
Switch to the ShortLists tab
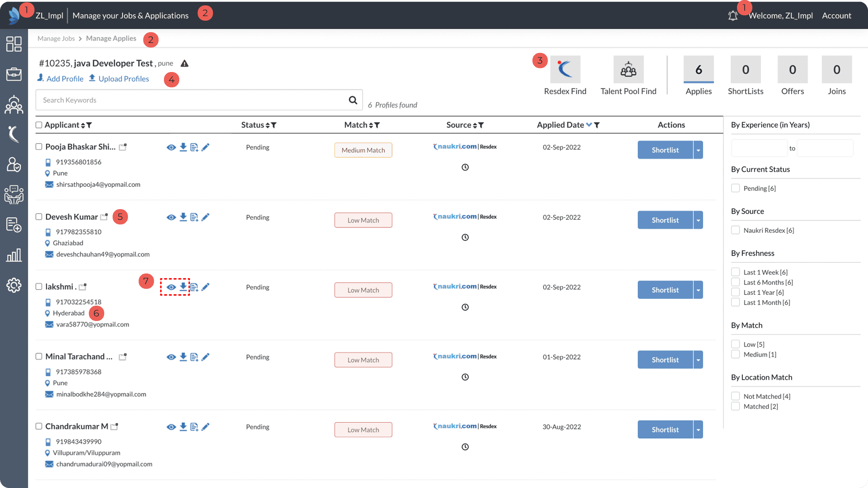[x=745, y=70]
